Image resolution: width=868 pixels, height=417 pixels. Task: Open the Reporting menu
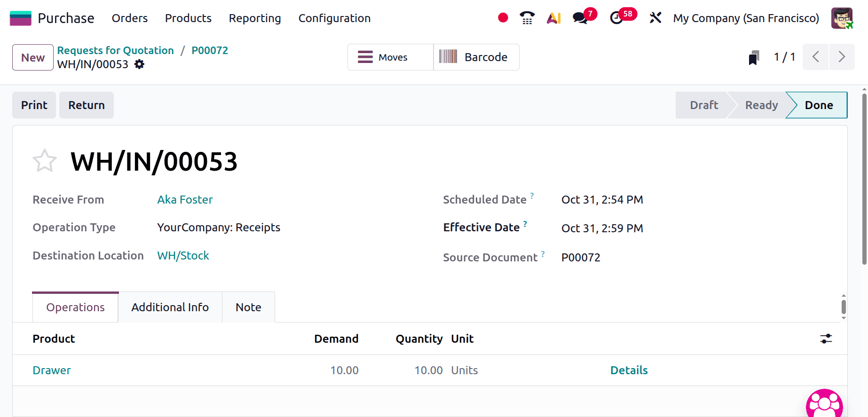(255, 18)
